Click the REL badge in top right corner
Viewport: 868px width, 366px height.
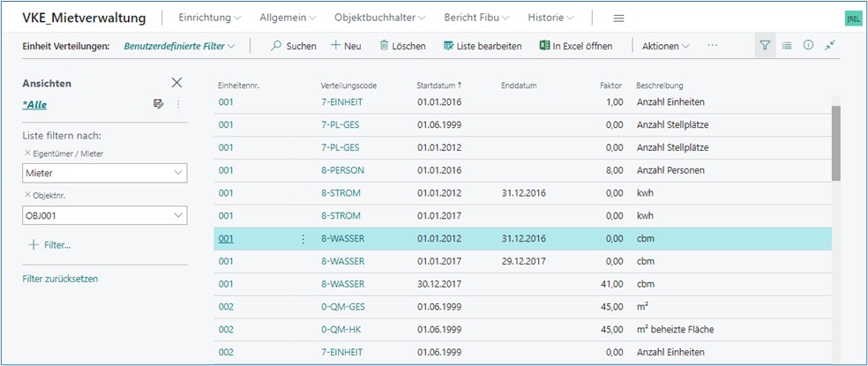[x=853, y=19]
